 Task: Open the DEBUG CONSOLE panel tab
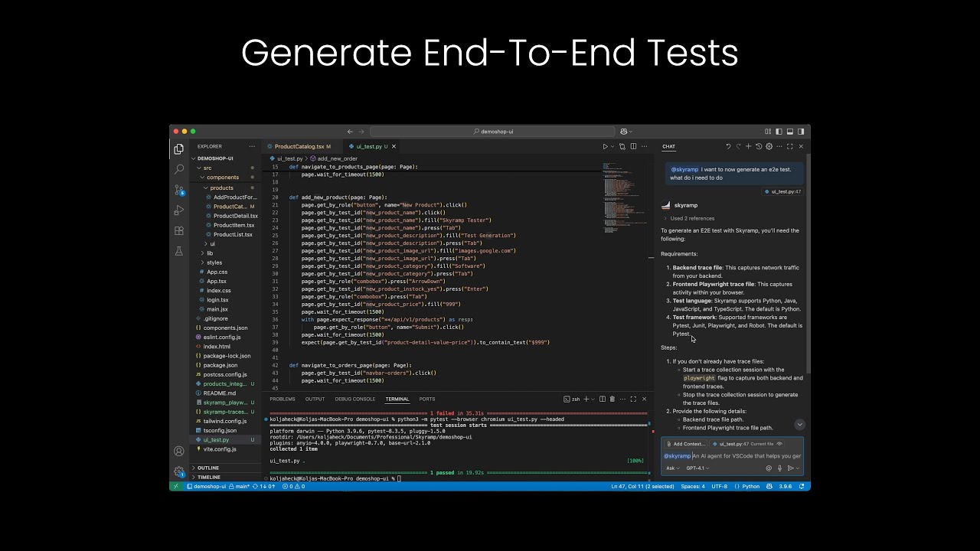pos(355,399)
